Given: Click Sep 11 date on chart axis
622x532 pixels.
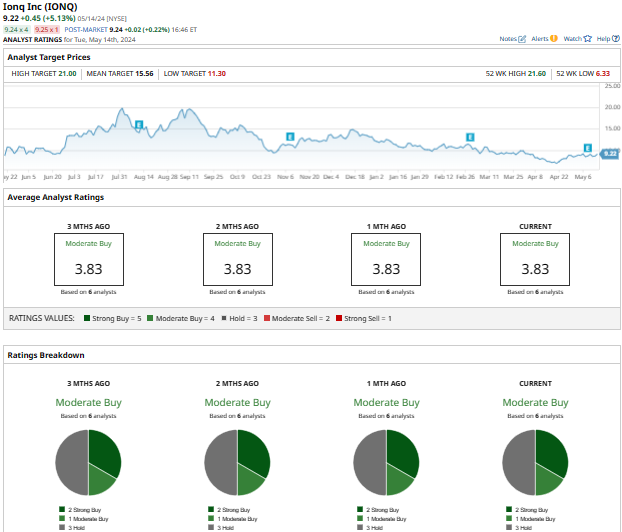Looking at the screenshot, I should coord(189,177).
